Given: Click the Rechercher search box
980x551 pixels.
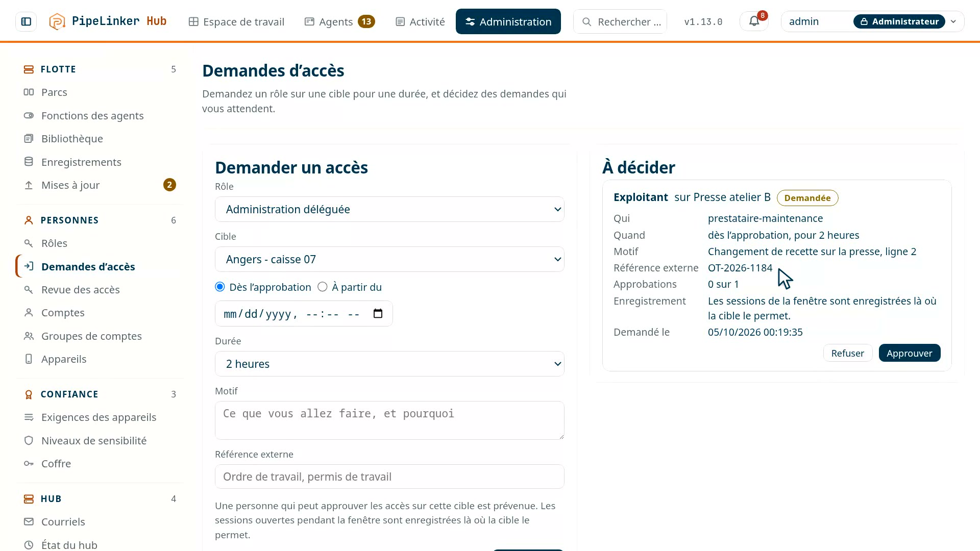Looking at the screenshot, I should 620,21.
